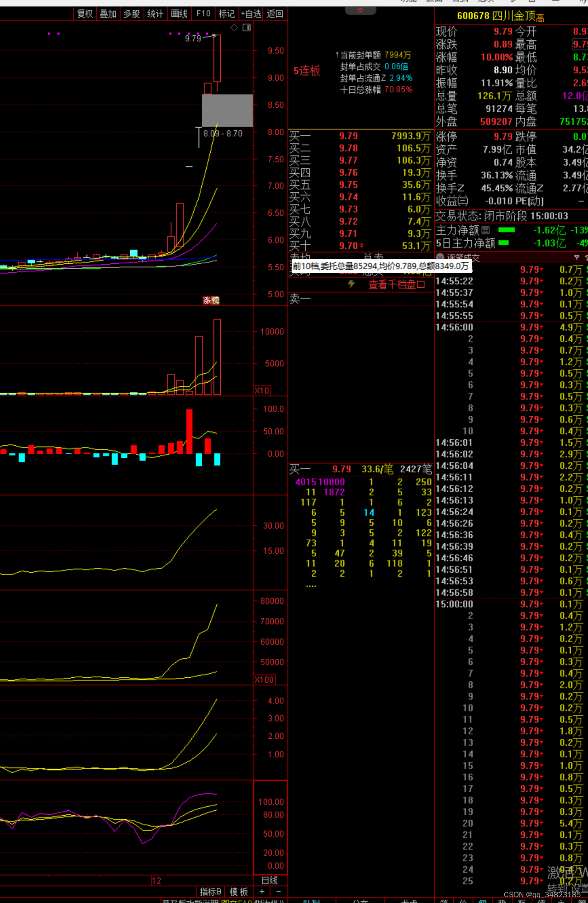Click the order queue ellipsis
The image size is (588, 903).
coord(311,586)
